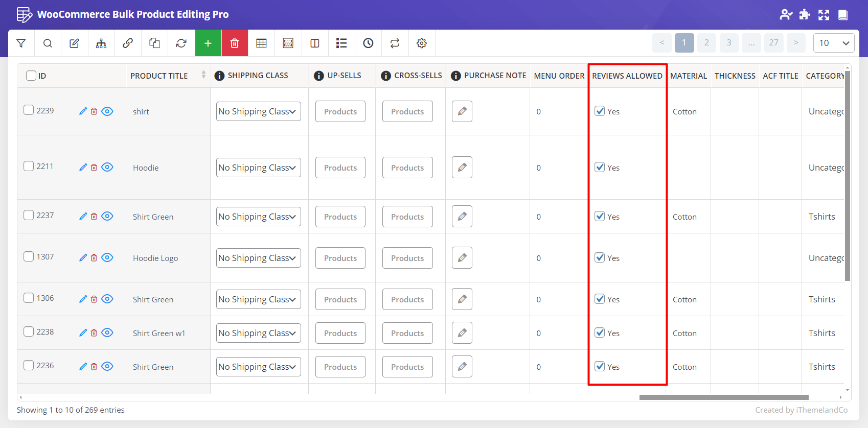Screen dimensions: 868x428
Task: Click the reload refresh icon in toolbar
Action: 181,43
